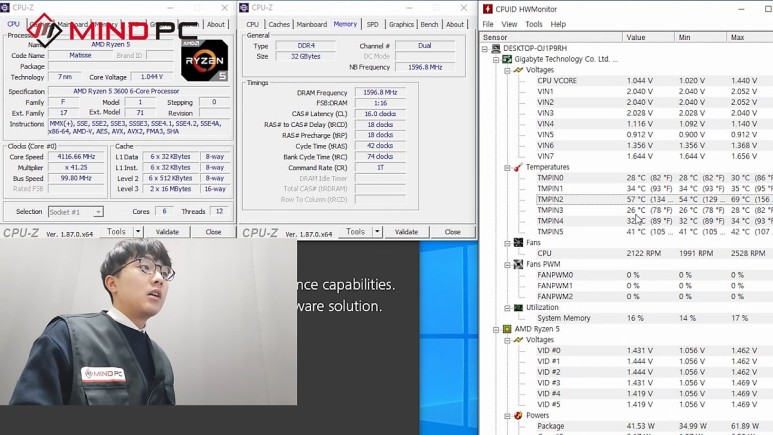The image size is (773, 435).
Task: Collapse the Gigabyte Voltages group
Action: coord(507,71)
